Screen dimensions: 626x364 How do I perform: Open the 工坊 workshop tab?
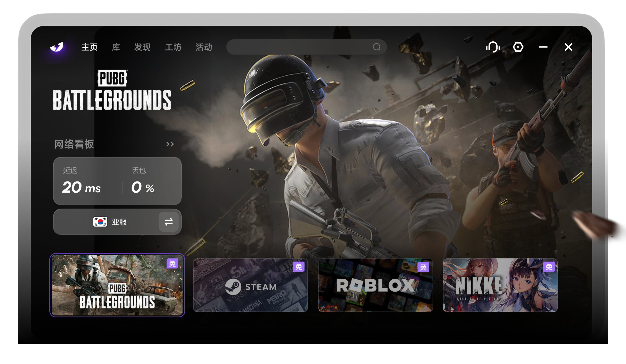tap(173, 47)
